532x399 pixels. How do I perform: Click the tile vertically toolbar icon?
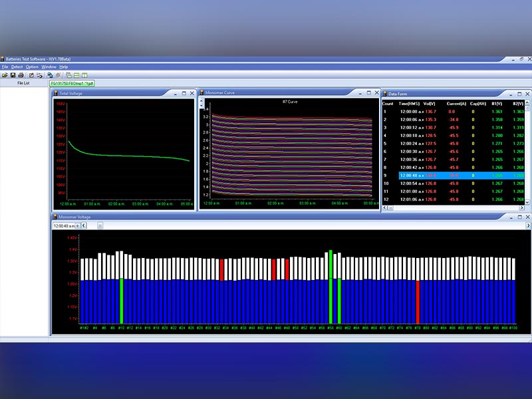84,75
